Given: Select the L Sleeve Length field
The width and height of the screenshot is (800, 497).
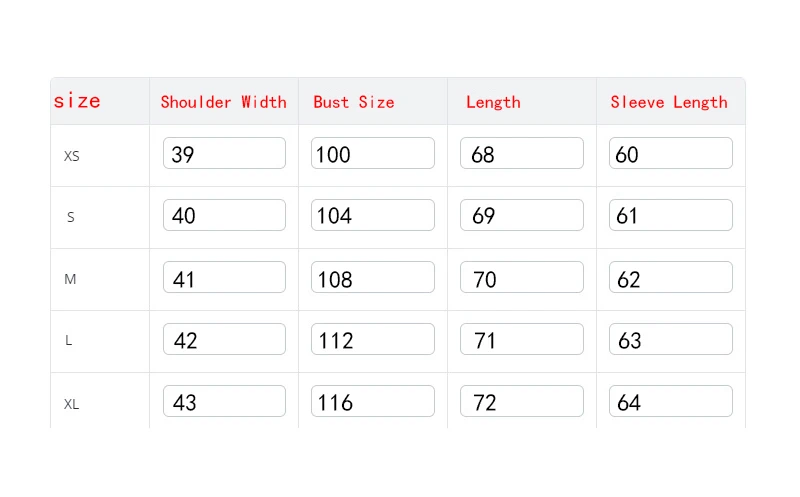Looking at the screenshot, I should tap(671, 340).
